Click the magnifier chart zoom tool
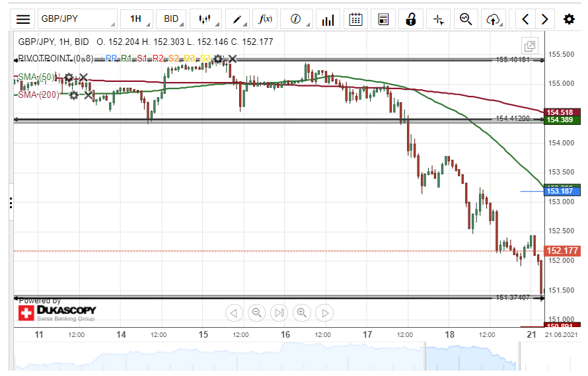 coord(466,19)
